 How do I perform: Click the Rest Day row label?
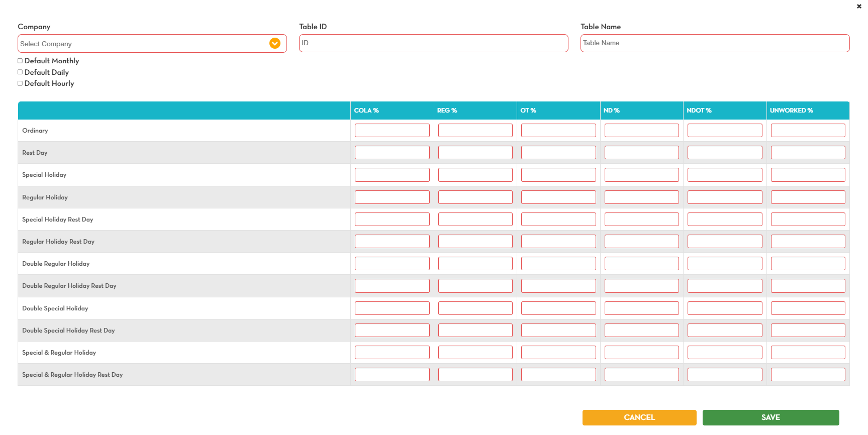(35, 153)
